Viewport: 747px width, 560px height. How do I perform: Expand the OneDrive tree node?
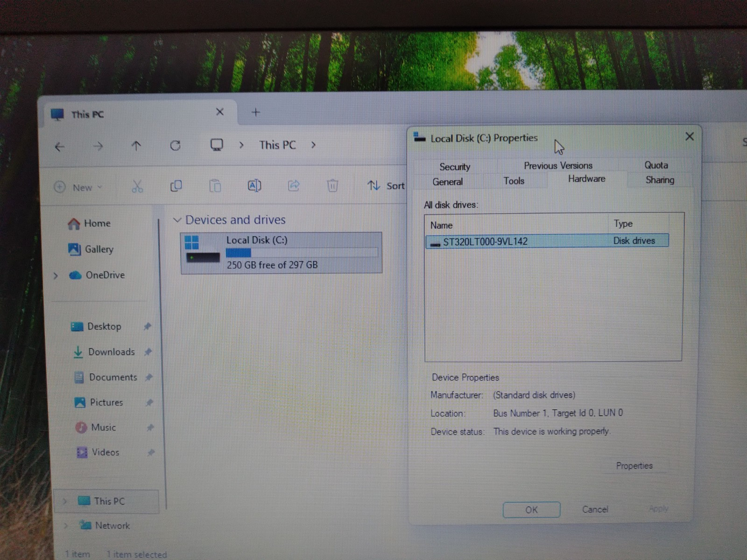(56, 275)
